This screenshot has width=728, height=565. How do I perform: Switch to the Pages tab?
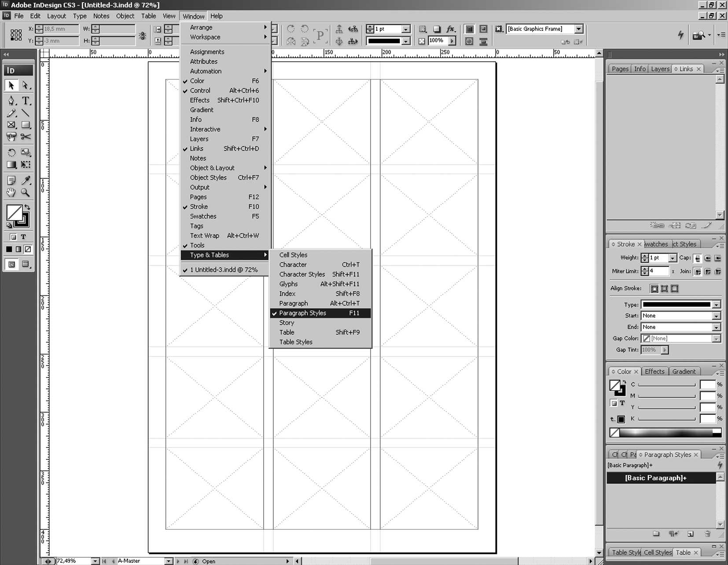coord(620,69)
